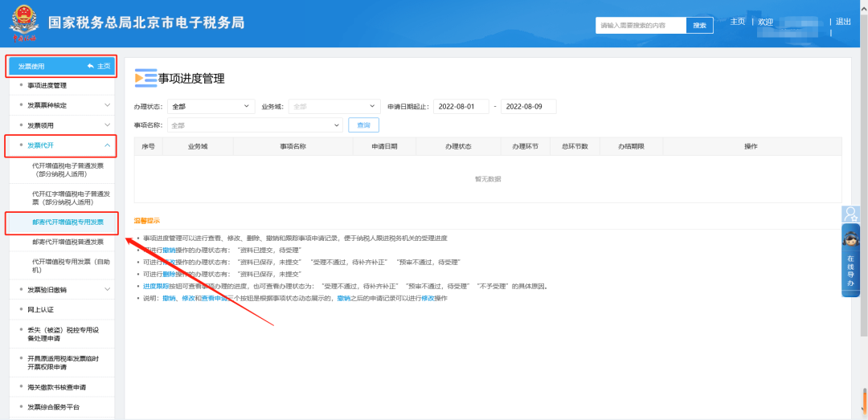Click the 事项进度管理 page title icon
The height and width of the screenshot is (420, 868).
(x=145, y=78)
